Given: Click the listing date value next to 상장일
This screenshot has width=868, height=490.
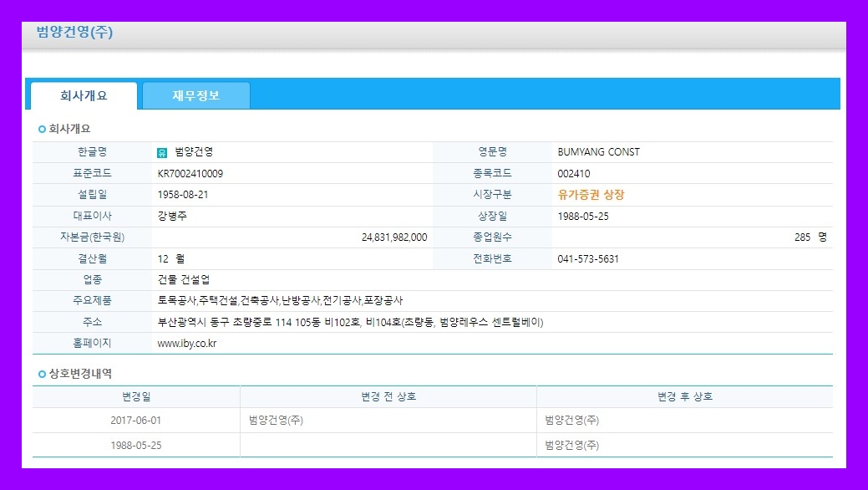Looking at the screenshot, I should pos(583,217).
